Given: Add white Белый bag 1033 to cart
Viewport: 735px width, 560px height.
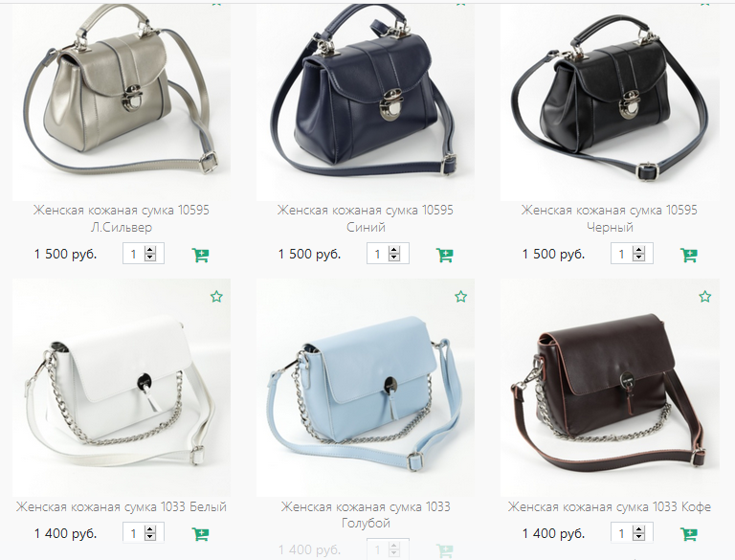Looking at the screenshot, I should pyautogui.click(x=201, y=534).
